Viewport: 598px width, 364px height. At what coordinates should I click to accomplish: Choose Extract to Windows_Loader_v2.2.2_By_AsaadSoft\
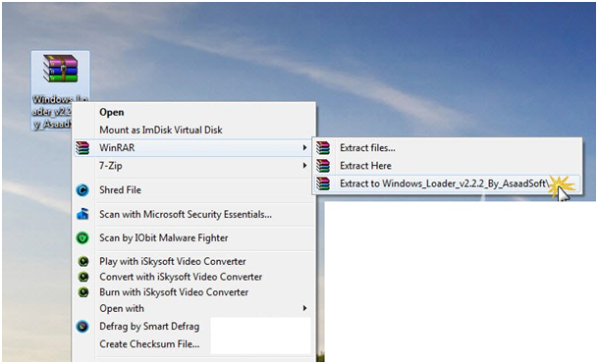[445, 183]
